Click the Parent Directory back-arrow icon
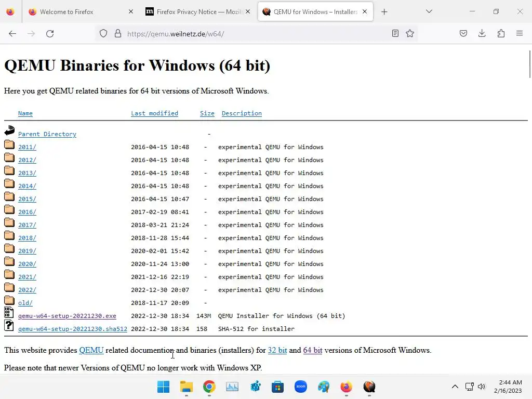Image resolution: width=532 pixels, height=399 pixels. pyautogui.click(x=9, y=130)
